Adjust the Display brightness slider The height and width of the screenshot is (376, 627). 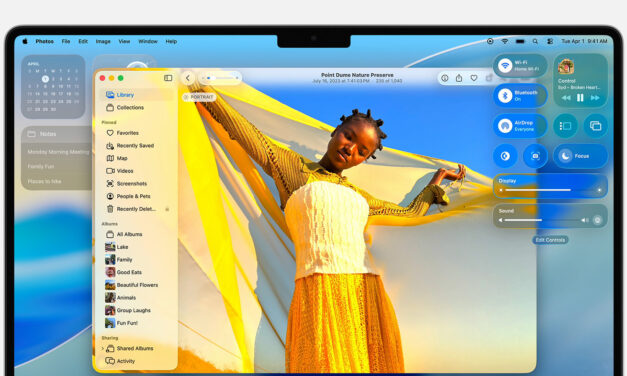[x=550, y=190]
